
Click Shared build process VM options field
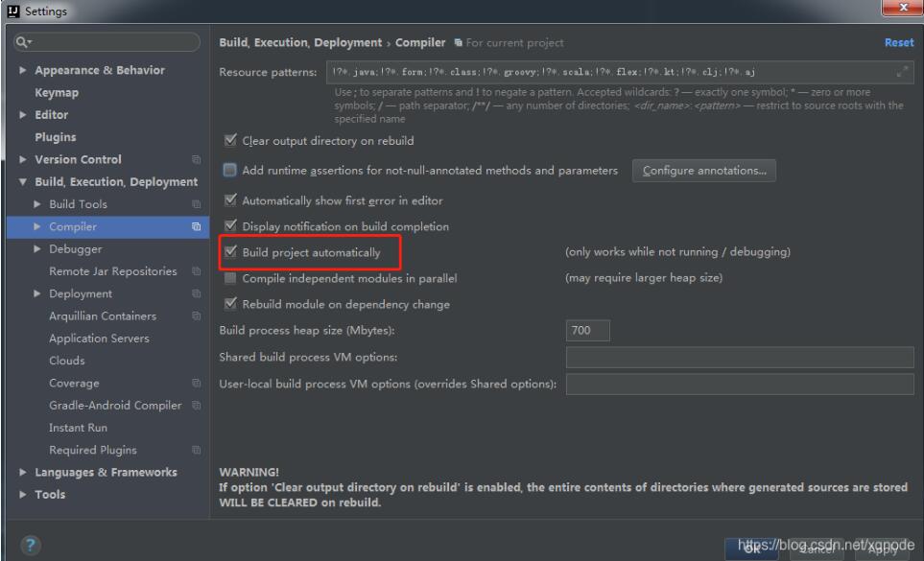pos(740,358)
